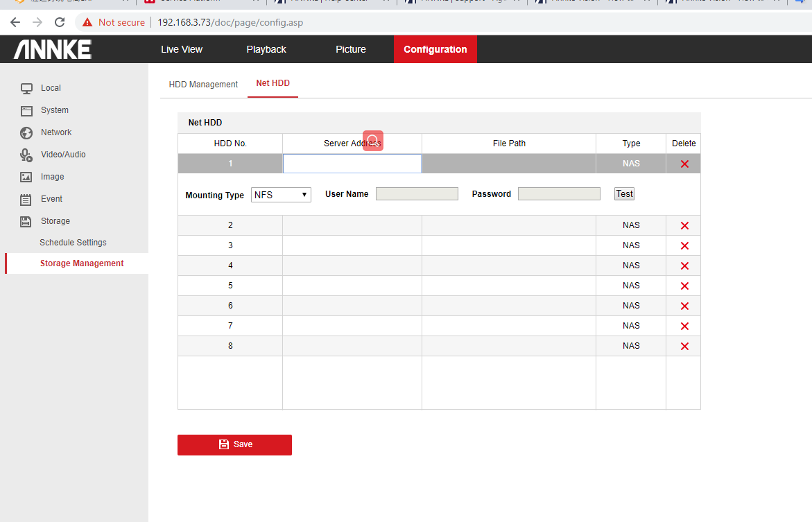Reload the page with browser refresh
The width and height of the screenshot is (812, 522).
[x=60, y=22]
